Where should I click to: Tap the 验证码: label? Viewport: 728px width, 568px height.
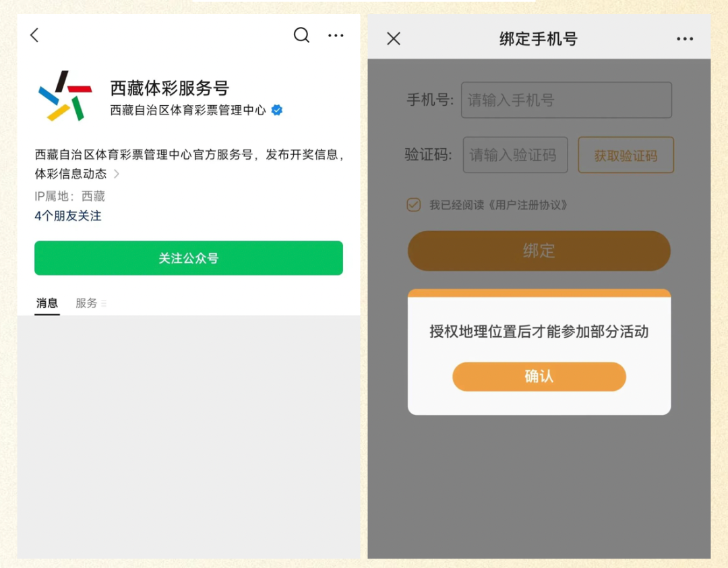(x=428, y=154)
